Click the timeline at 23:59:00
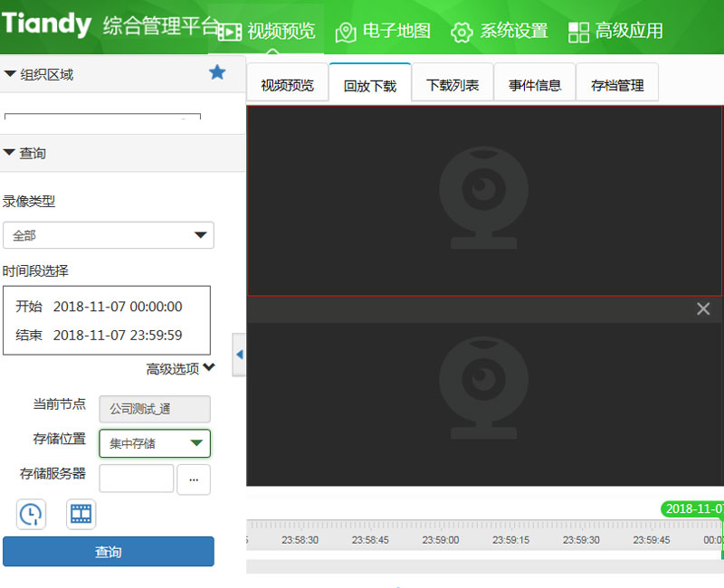 [441, 539]
